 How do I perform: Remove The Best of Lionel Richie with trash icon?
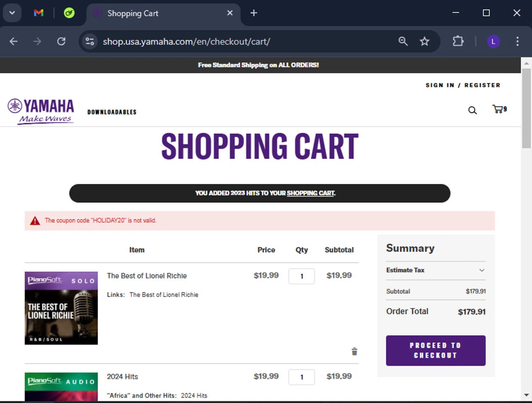coord(354,351)
